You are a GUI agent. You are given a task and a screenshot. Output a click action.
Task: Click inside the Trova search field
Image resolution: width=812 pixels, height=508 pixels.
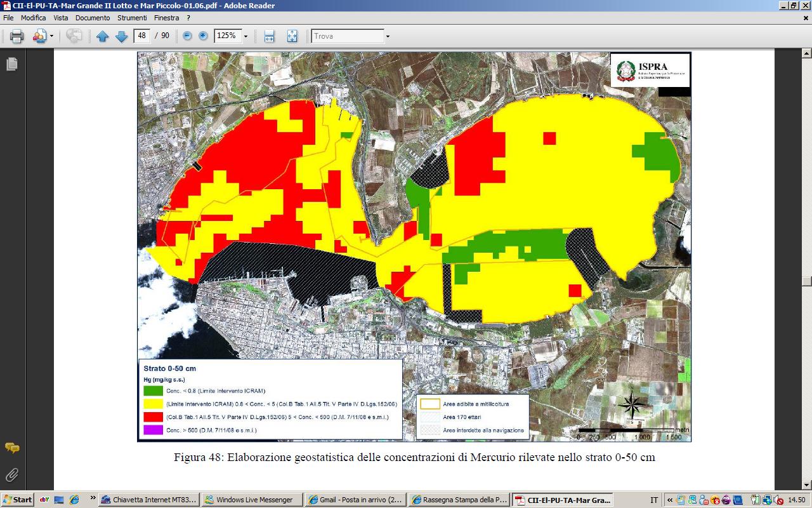coord(347,36)
